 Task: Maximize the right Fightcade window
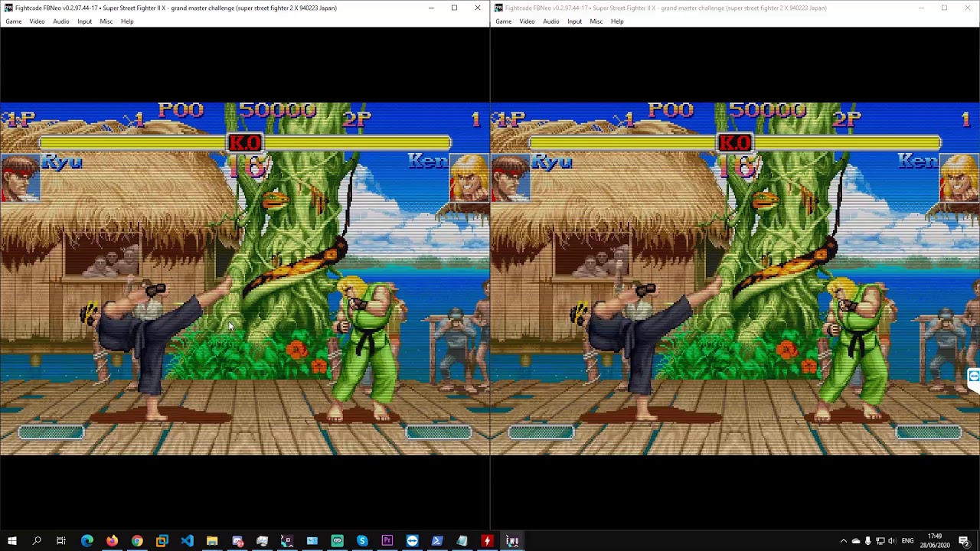pos(944,8)
